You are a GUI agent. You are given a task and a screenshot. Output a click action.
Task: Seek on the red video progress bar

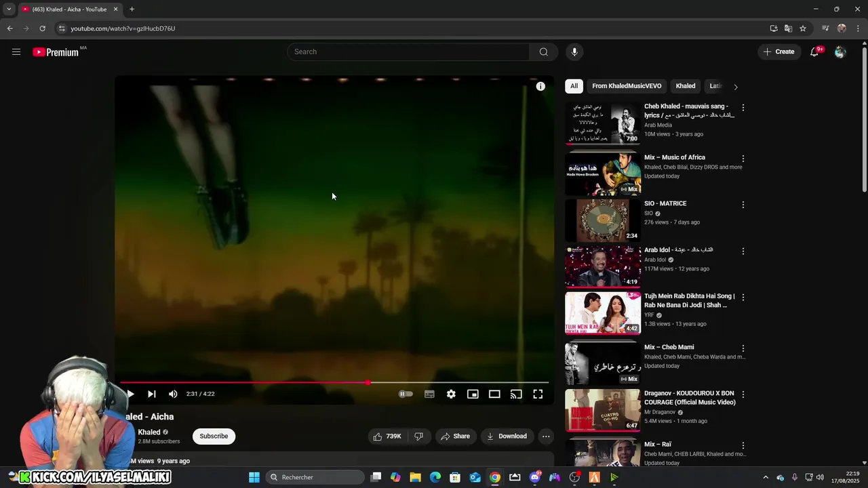[x=334, y=383]
